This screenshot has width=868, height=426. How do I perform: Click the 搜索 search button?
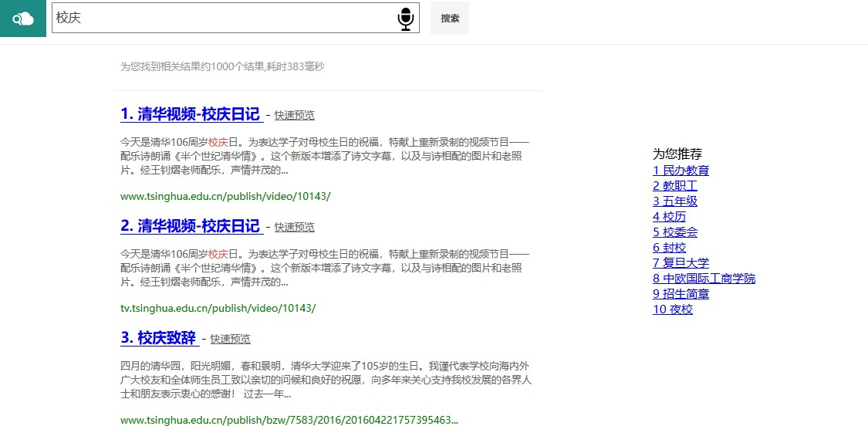coord(450,19)
